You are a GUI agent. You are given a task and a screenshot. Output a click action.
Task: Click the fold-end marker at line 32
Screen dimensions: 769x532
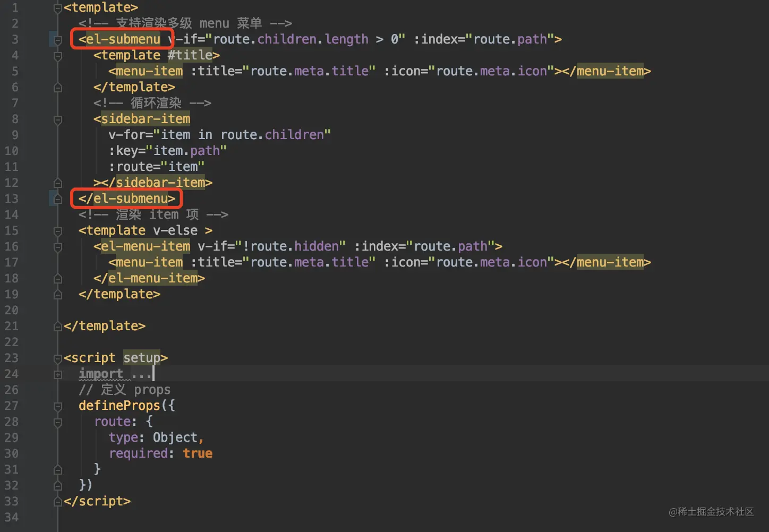[58, 486]
